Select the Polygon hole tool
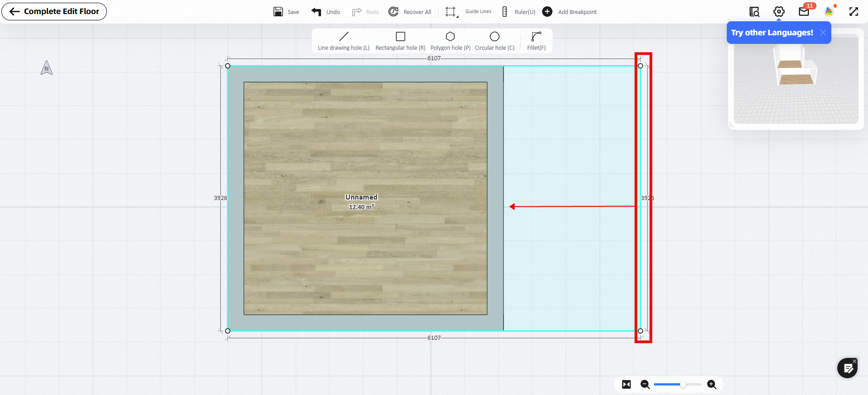This screenshot has width=868, height=395. click(451, 41)
